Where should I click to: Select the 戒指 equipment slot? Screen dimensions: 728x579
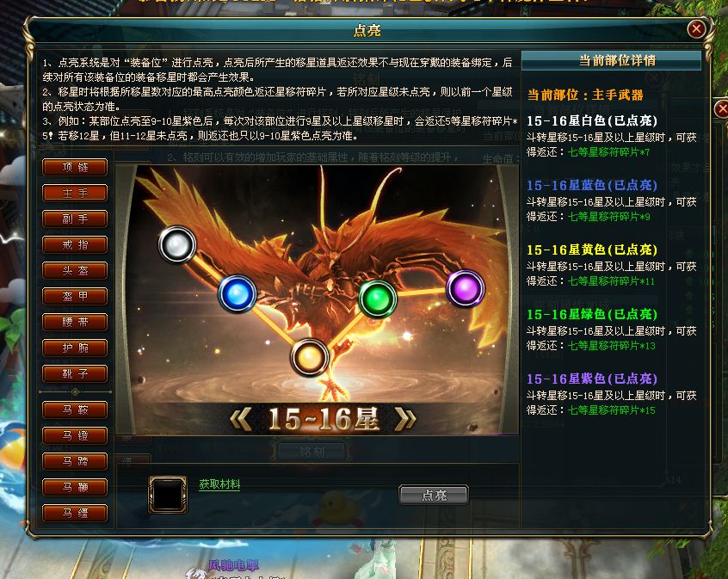[75, 244]
